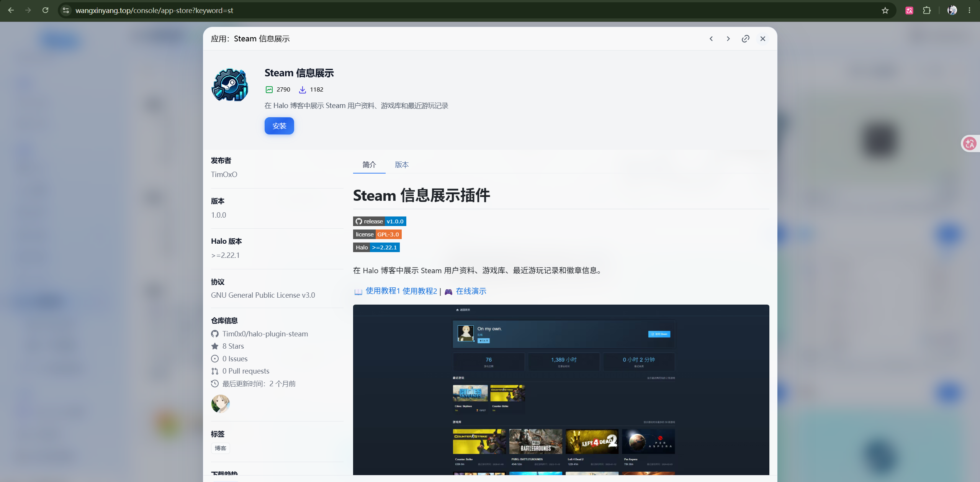Install the plugin with the 安装 button
Screen dimensions: 980x482
(279, 126)
